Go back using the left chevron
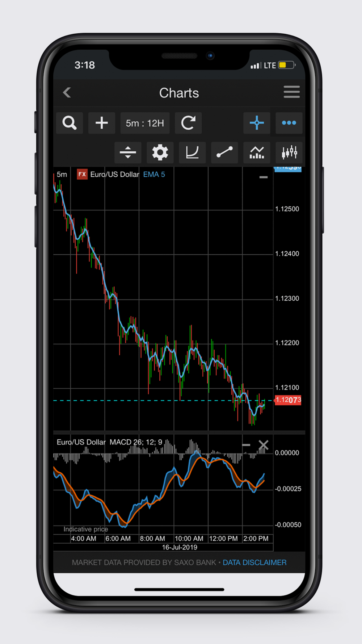The image size is (362, 644). (x=67, y=92)
